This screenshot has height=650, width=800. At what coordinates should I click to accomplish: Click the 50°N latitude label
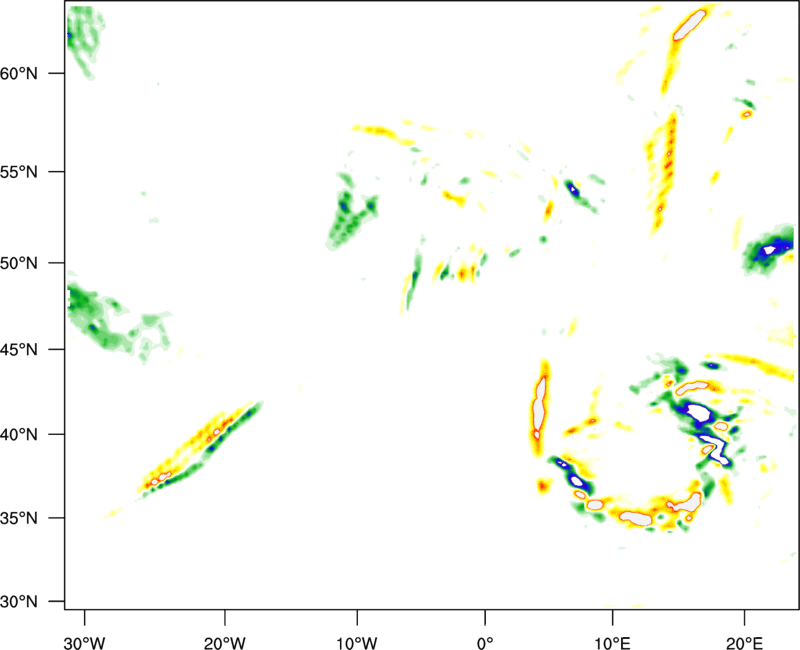pos(19,263)
